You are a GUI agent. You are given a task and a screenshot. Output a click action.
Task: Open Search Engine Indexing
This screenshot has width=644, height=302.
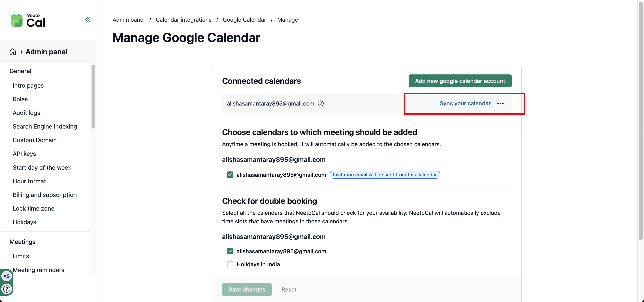tap(45, 126)
